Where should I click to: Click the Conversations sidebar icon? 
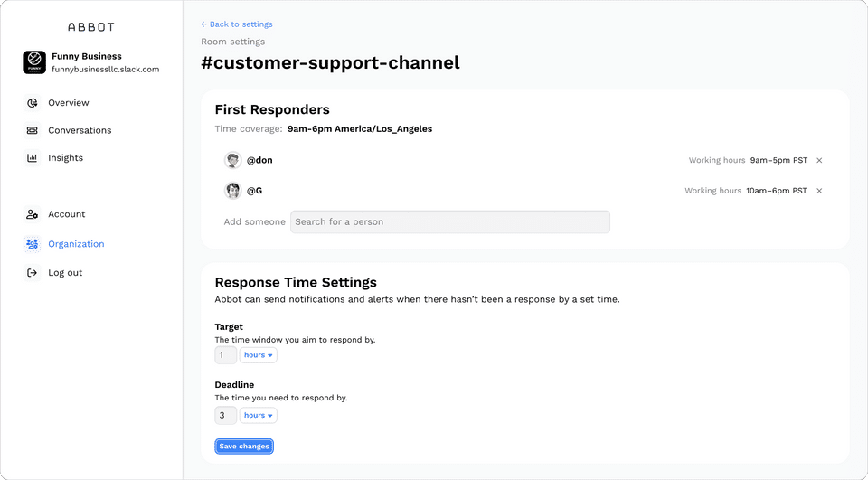pyautogui.click(x=32, y=130)
